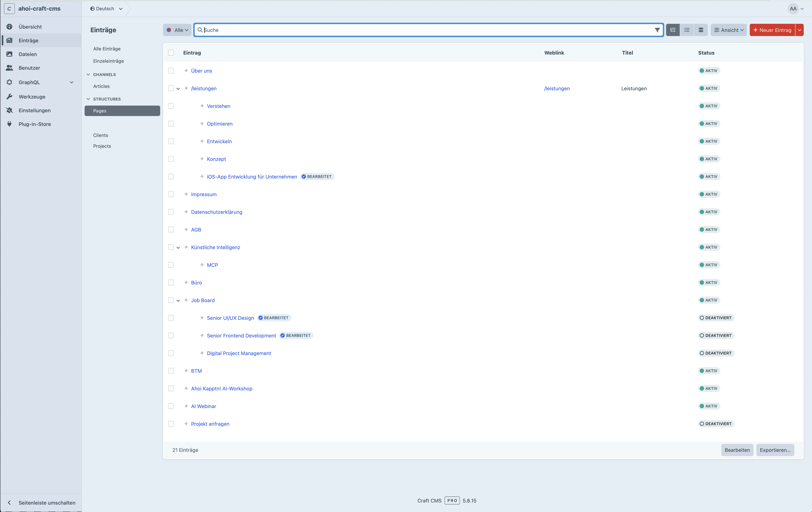This screenshot has height=512, width=812.
Task: Switch to structure view mode icon
Action: tap(673, 30)
